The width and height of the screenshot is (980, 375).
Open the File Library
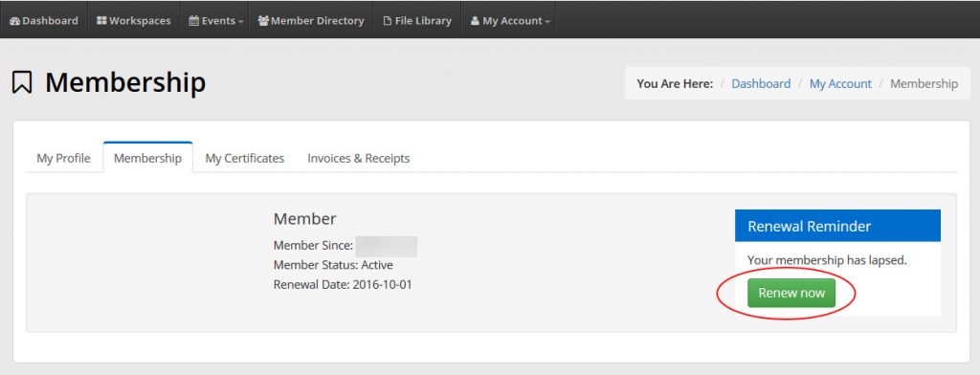[x=417, y=21]
